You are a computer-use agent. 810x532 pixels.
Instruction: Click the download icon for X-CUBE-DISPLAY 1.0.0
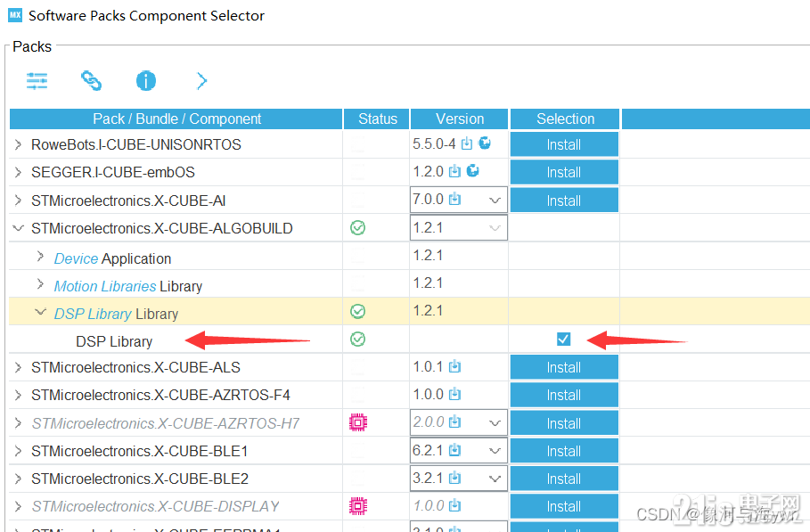(x=454, y=505)
